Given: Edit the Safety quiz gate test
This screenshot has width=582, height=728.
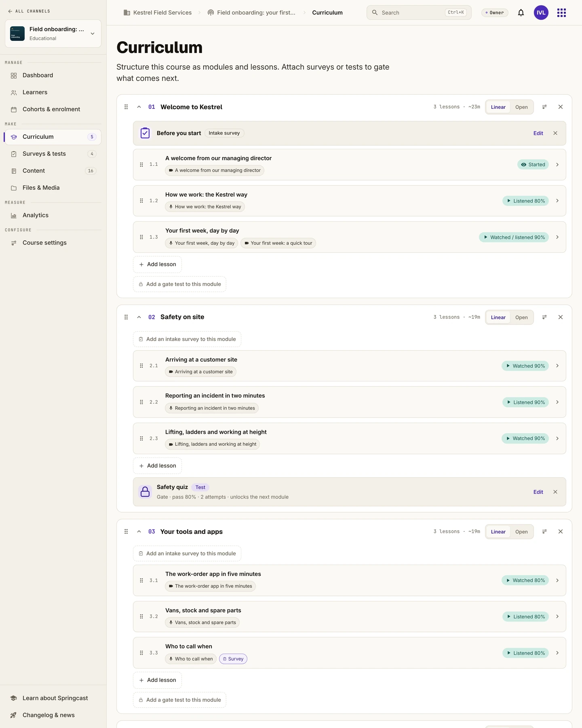Looking at the screenshot, I should 538,492.
